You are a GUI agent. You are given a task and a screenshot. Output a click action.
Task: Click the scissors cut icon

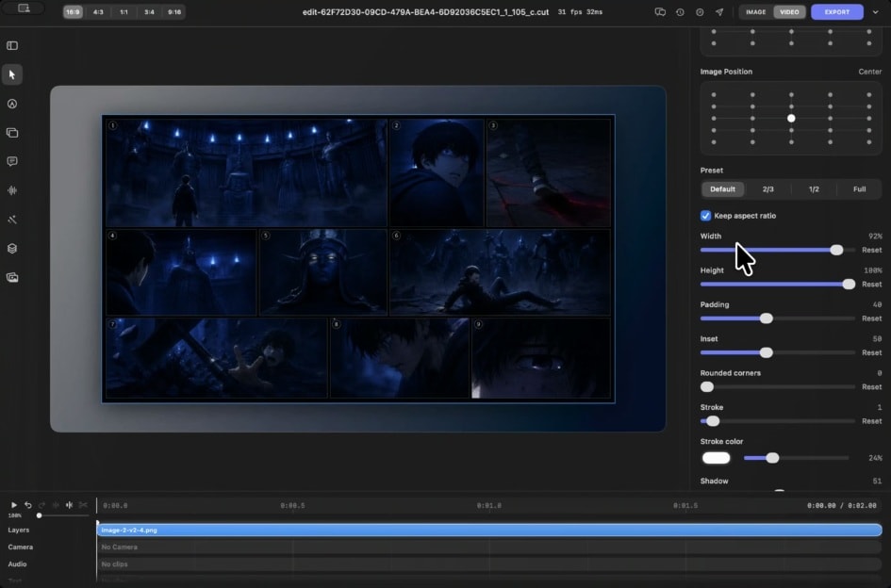click(83, 504)
